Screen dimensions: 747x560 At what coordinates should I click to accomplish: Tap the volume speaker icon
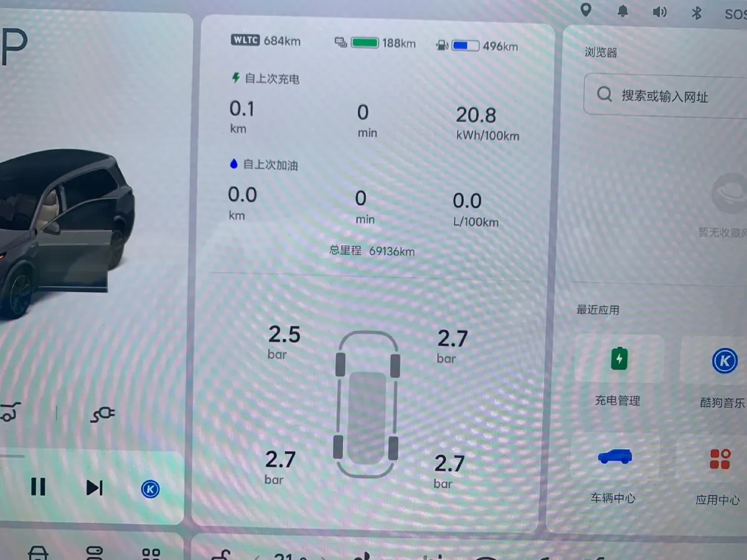(x=660, y=12)
